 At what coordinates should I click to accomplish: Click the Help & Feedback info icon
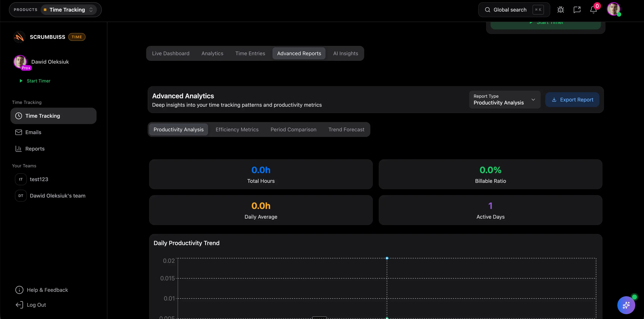click(19, 290)
